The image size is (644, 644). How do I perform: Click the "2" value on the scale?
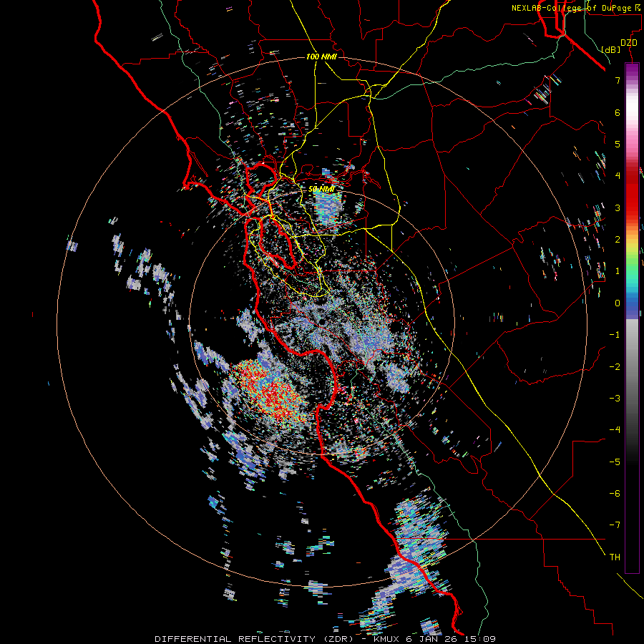coord(618,240)
